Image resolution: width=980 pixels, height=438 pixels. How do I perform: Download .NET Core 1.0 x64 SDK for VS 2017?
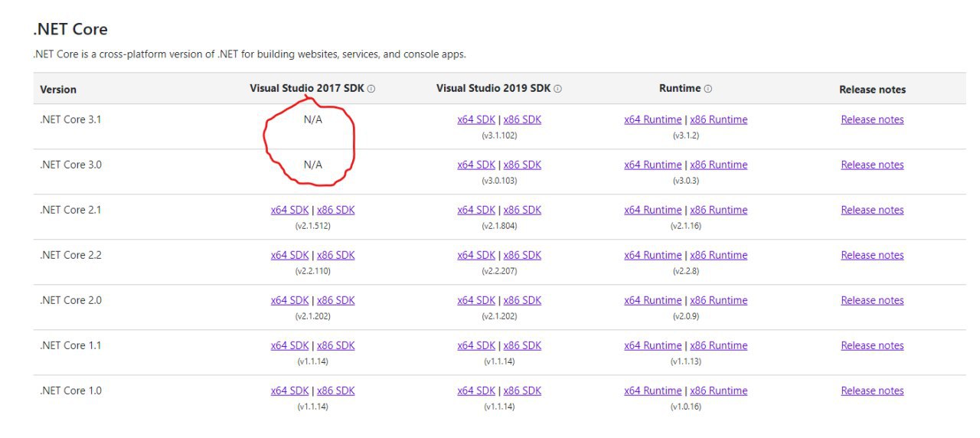289,391
